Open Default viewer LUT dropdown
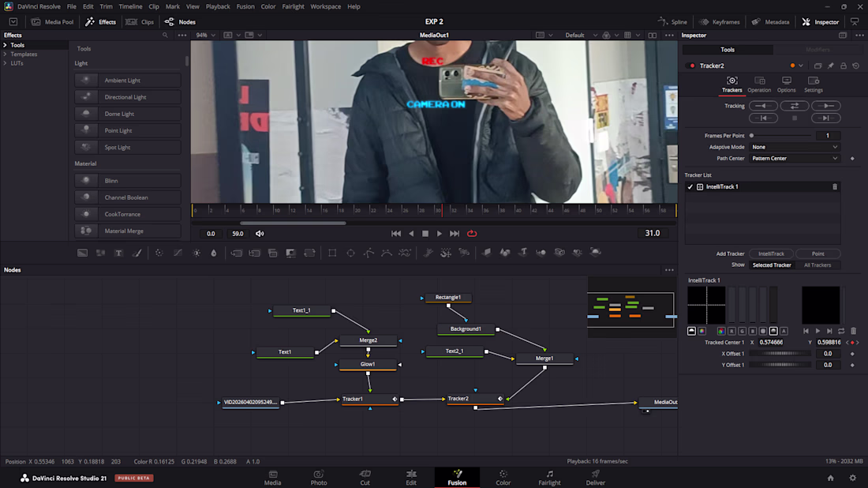Screen dimensions: 868x488 [581, 35]
